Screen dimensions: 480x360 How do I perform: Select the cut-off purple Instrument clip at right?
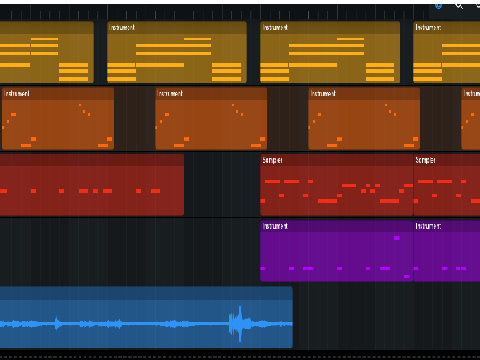447,251
